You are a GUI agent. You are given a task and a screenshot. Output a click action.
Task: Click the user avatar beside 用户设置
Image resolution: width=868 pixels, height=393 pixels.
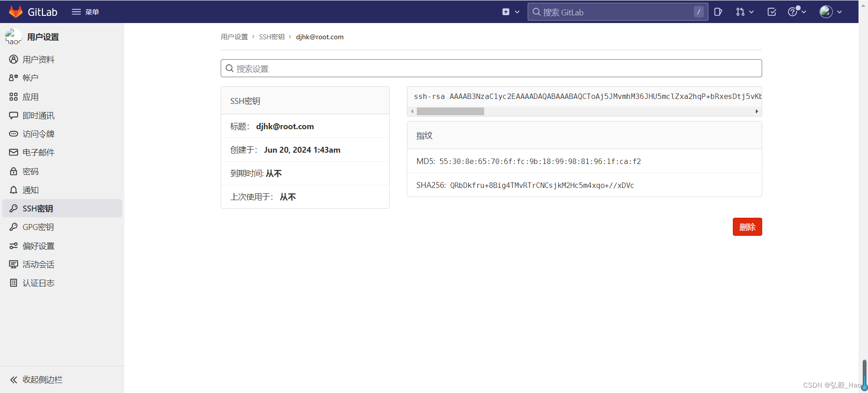[13, 37]
